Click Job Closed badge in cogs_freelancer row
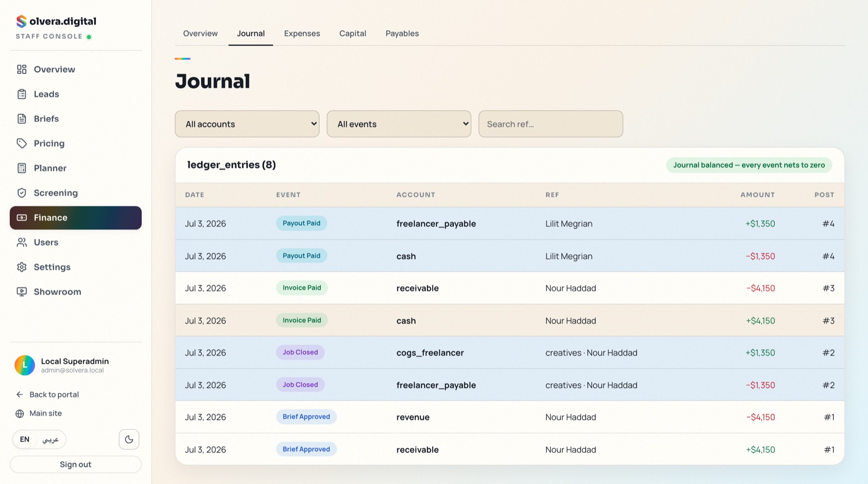The height and width of the screenshot is (484, 868). [x=300, y=352]
